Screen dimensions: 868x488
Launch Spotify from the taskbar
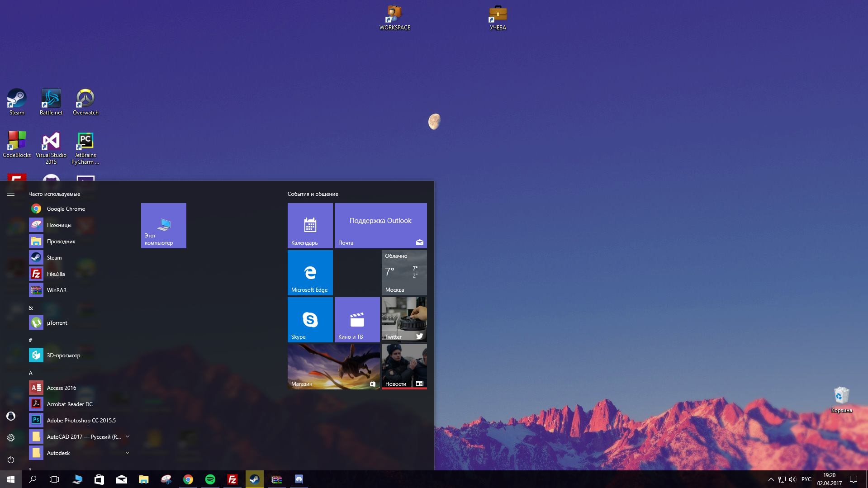(x=210, y=479)
